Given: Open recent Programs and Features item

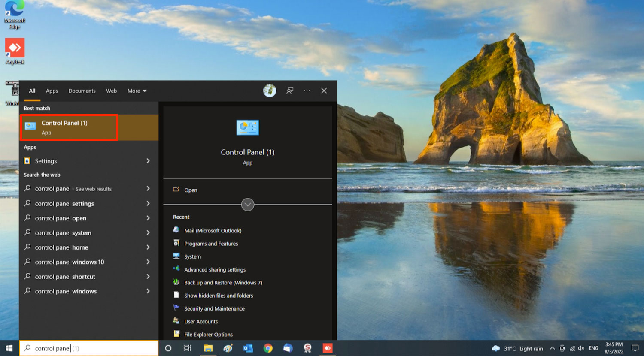Looking at the screenshot, I should 211,244.
